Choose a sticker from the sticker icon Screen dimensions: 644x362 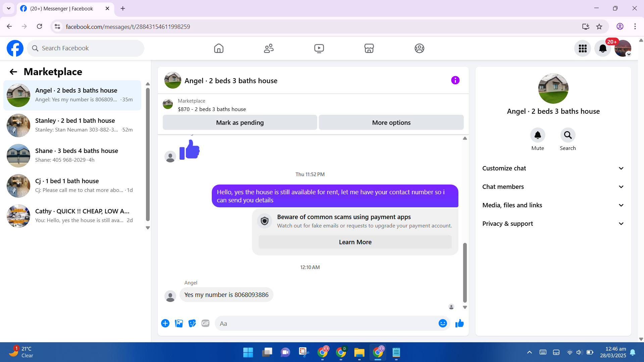tap(192, 323)
